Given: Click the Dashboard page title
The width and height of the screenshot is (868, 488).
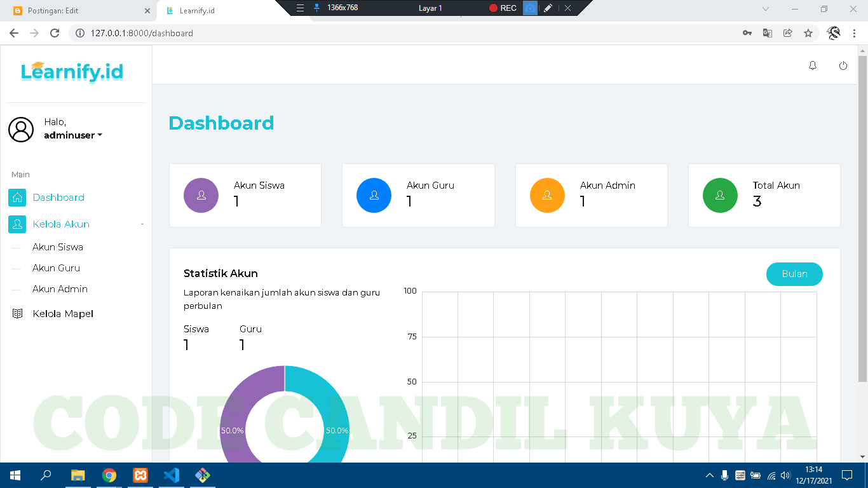Looking at the screenshot, I should click(221, 123).
